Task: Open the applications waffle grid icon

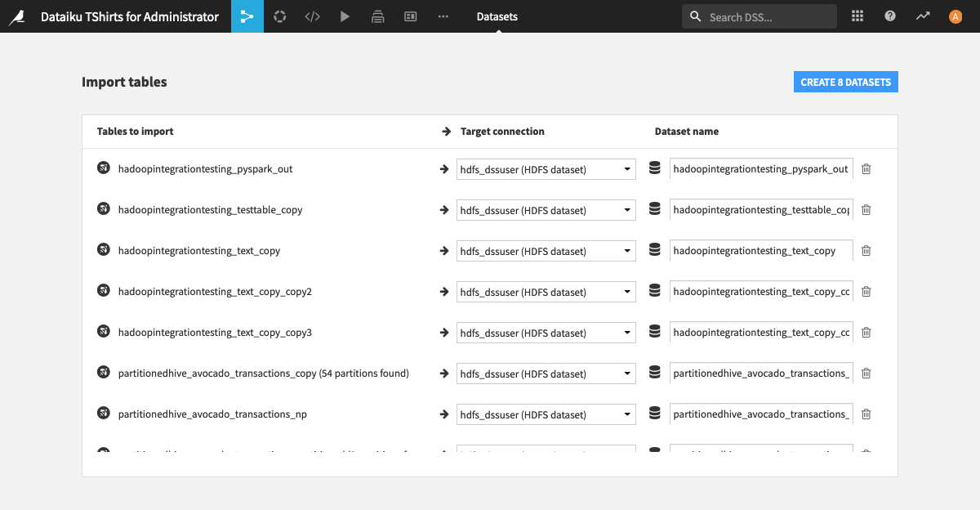Action: [x=857, y=16]
